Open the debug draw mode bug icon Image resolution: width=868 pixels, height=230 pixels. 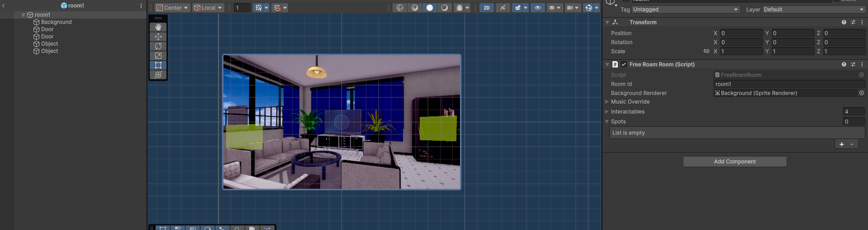[460, 8]
